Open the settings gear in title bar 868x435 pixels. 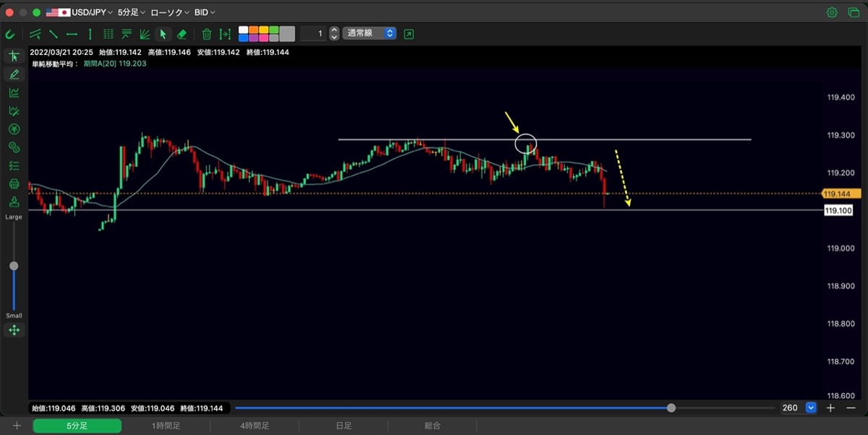(x=833, y=12)
